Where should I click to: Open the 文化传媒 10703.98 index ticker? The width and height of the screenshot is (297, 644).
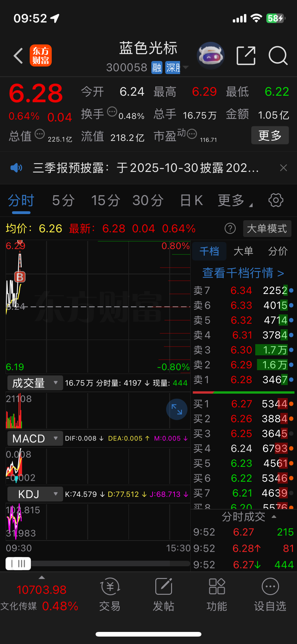[40, 598]
